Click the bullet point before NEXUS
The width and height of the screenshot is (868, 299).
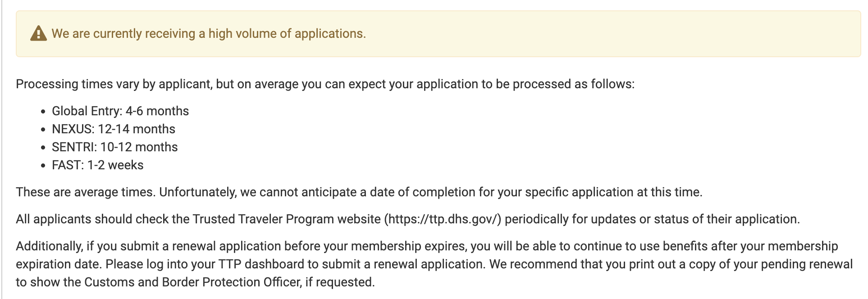tap(43, 130)
